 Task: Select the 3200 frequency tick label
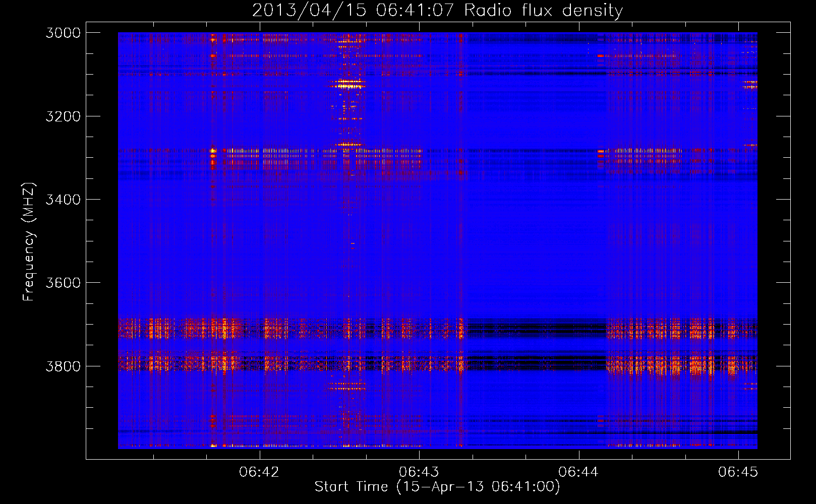click(63, 116)
